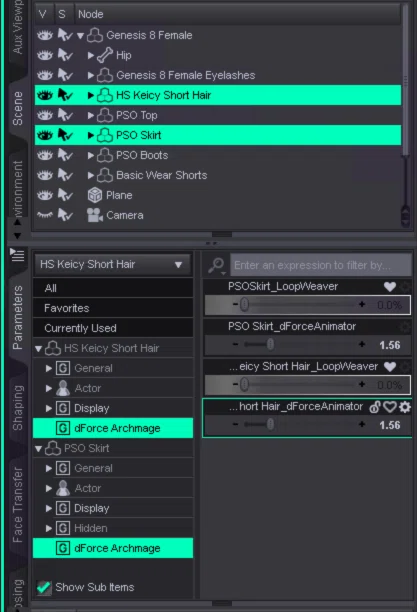Open gear settings for PSOSkirt_LoopWeaver
This screenshot has height=612, width=417.
click(x=405, y=287)
